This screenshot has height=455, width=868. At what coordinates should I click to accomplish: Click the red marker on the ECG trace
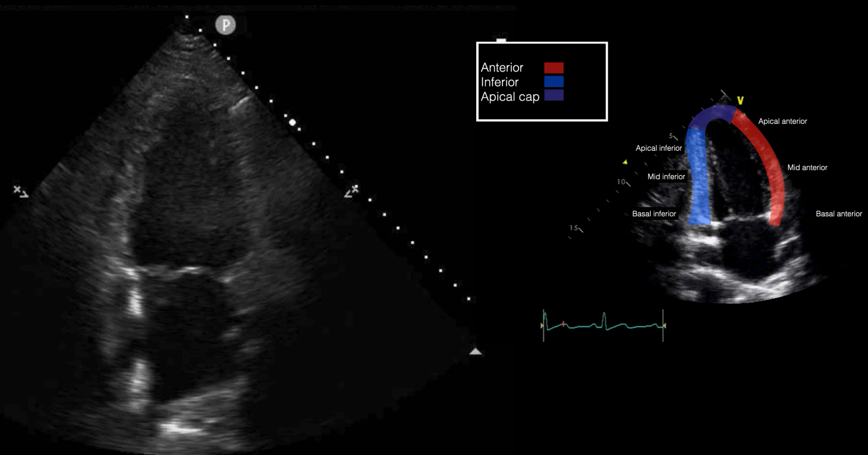[x=563, y=324]
